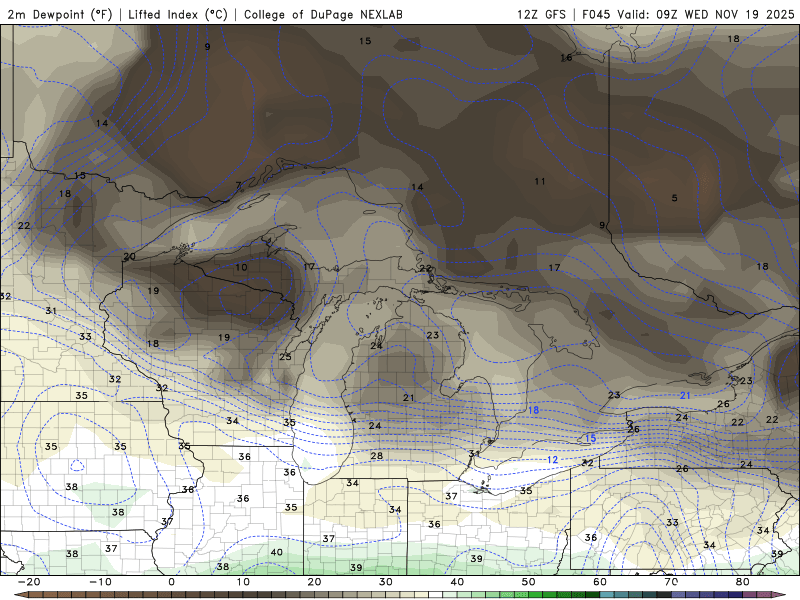Click the '2m Dewpoint (°F)' title text
Viewport: 800px width, 600px height.
coord(60,14)
